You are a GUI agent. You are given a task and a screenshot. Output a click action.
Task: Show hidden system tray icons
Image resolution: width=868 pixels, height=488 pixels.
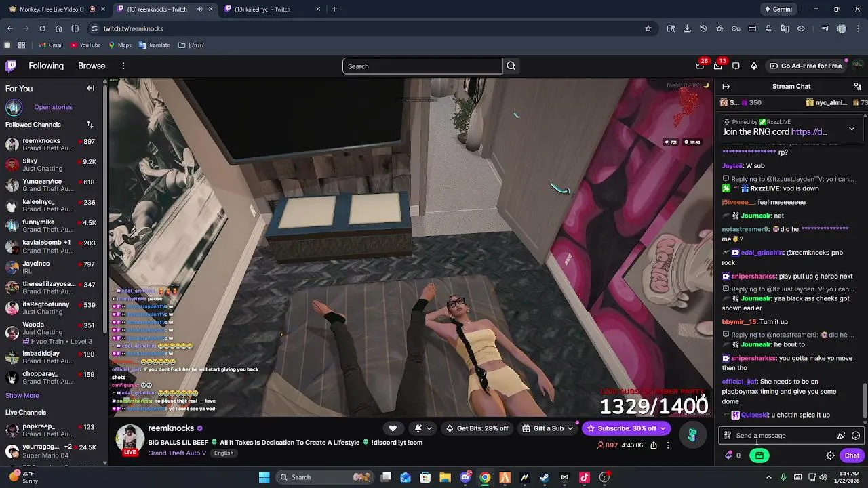(x=769, y=477)
